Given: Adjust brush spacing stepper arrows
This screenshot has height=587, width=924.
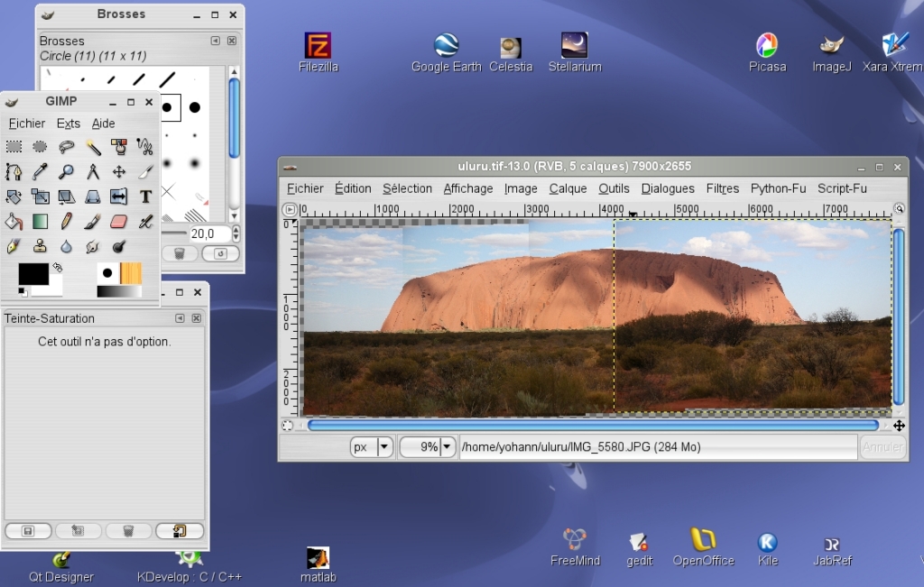Looking at the screenshot, I should pyautogui.click(x=236, y=234).
